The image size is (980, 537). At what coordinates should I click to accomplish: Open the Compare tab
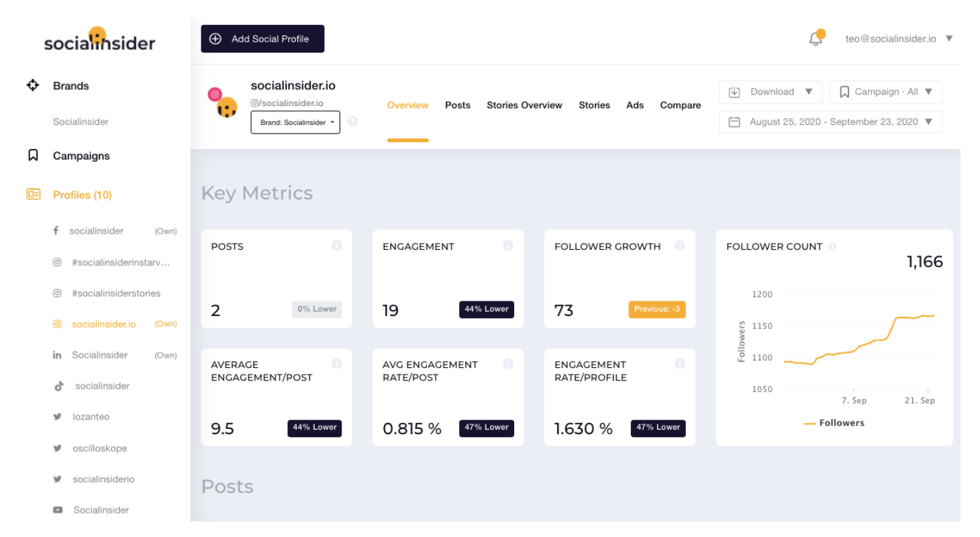coord(680,105)
